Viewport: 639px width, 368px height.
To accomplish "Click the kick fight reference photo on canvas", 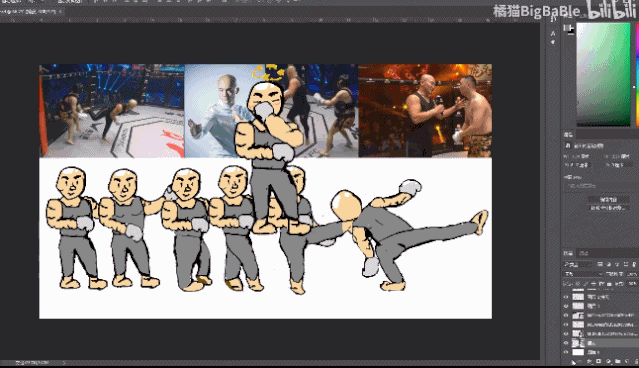I will click(x=112, y=110).
